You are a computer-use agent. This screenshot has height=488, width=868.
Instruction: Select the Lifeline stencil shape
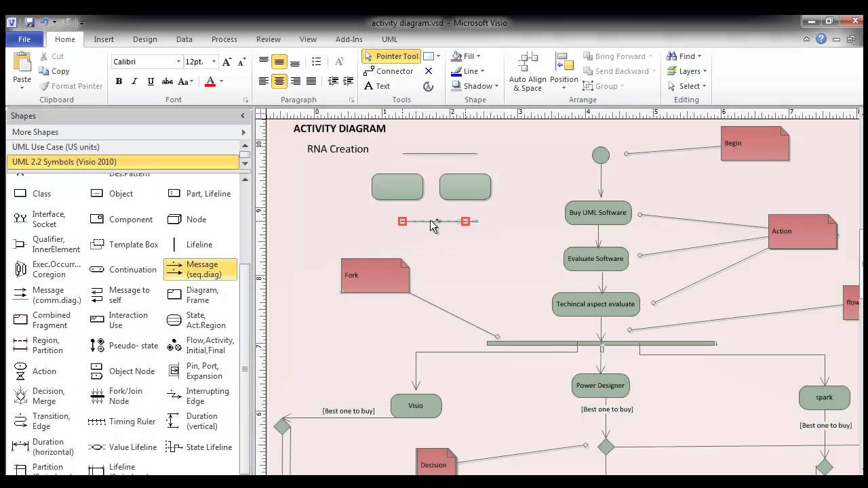tap(190, 245)
